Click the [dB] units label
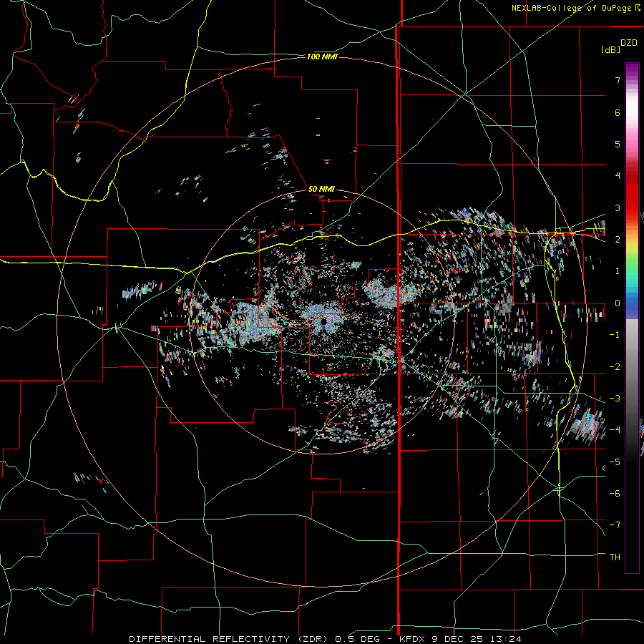644x644 pixels. tap(611, 49)
